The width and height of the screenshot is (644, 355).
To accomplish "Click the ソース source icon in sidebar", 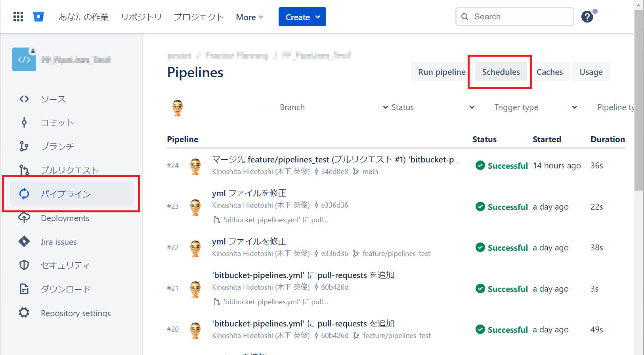I will click(24, 99).
